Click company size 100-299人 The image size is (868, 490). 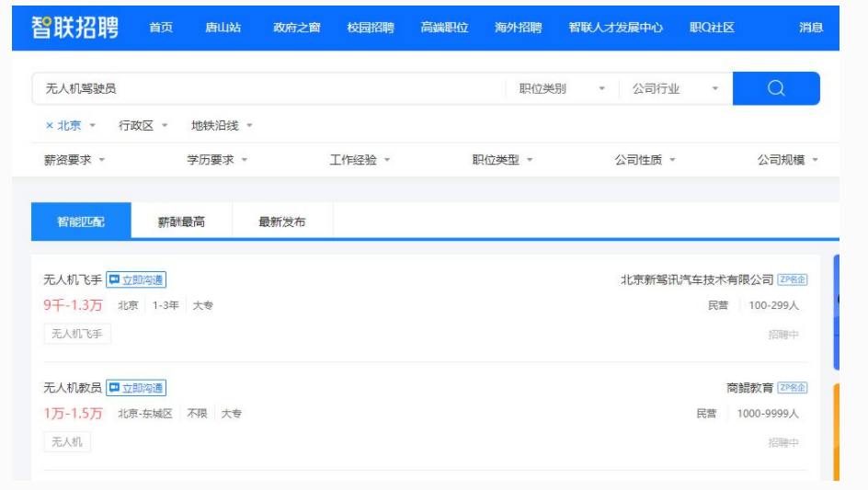coord(774,305)
